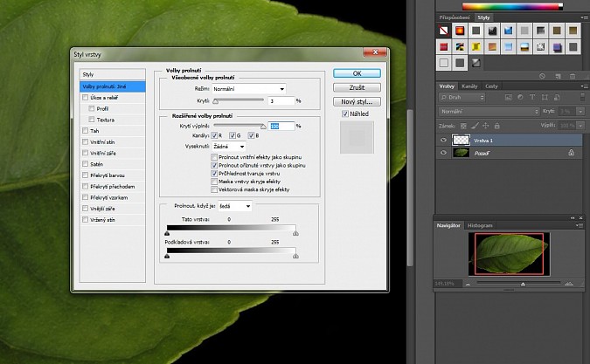Open the Vyseknutí dropdown
This screenshot has height=364, width=590.
pyautogui.click(x=229, y=147)
